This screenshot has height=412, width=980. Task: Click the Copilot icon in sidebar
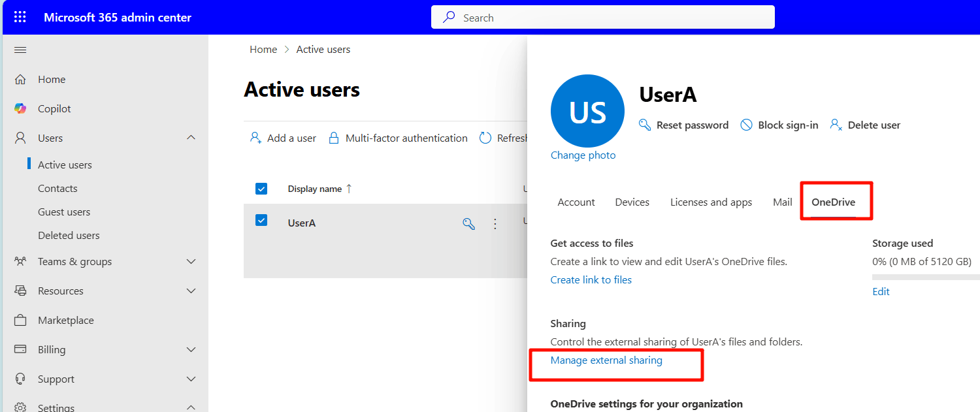[20, 108]
